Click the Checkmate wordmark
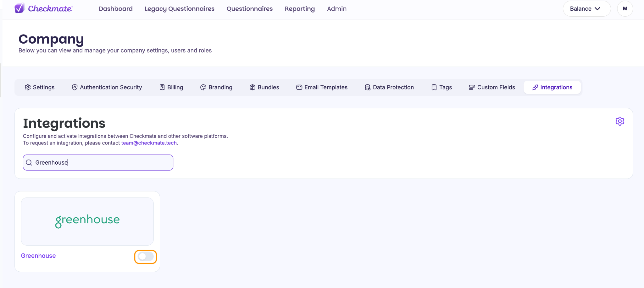 click(50, 9)
